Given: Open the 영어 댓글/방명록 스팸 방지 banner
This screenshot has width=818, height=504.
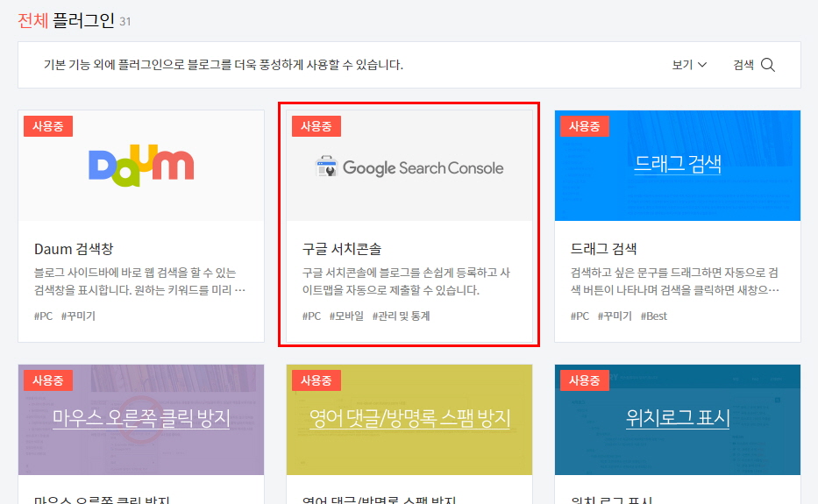Looking at the screenshot, I should (x=409, y=420).
